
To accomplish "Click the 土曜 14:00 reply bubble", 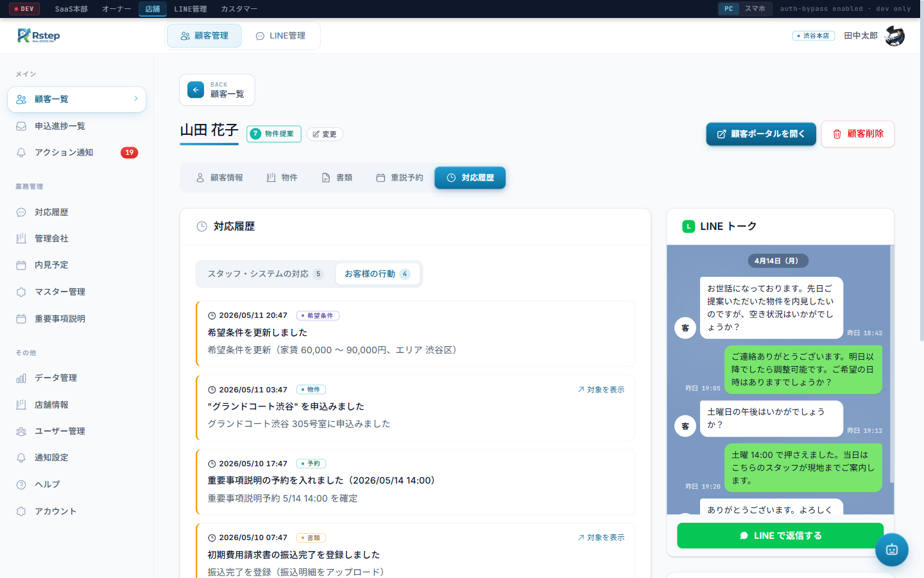I will (803, 468).
